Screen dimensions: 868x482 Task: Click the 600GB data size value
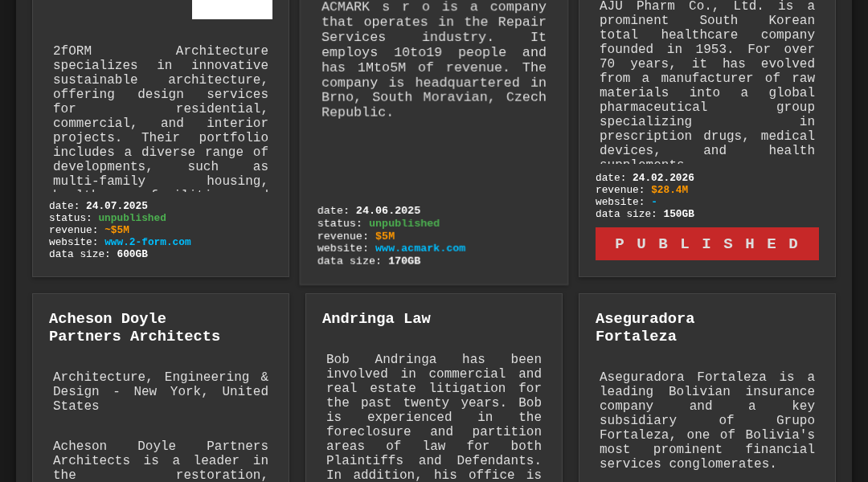point(133,254)
